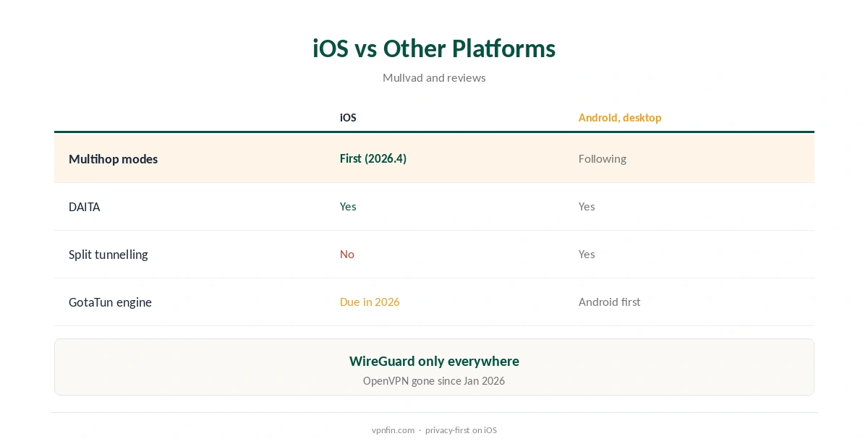
Task: Click the "privacy-first on iOS" footer text
Action: click(x=461, y=430)
